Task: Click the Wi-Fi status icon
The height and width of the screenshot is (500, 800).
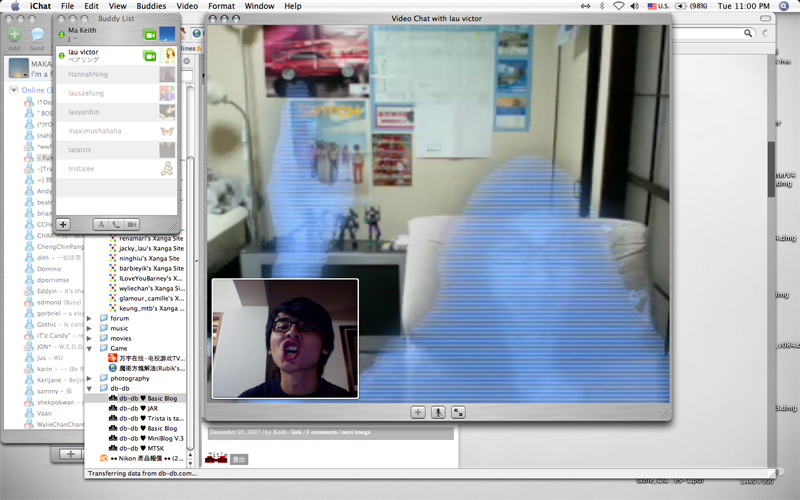Action: pos(618,6)
